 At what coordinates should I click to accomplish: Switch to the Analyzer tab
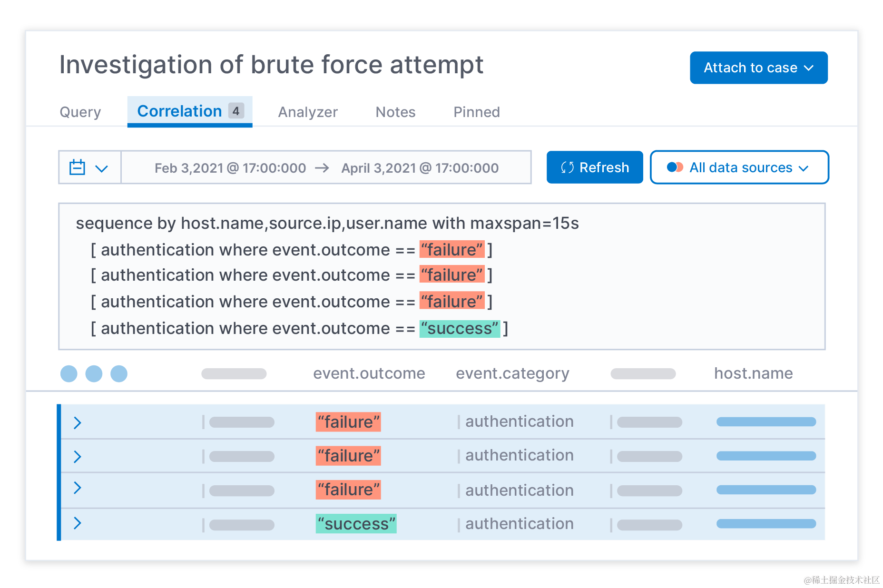tap(307, 112)
